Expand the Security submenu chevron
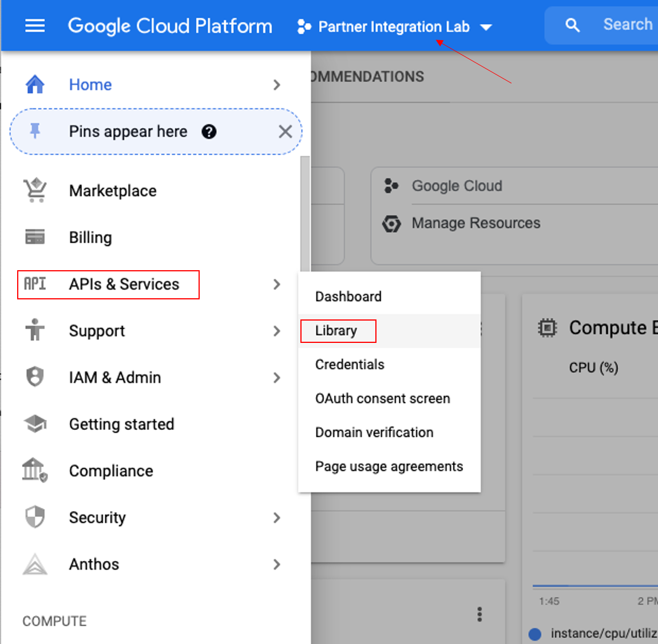The height and width of the screenshot is (644, 658). coord(277,517)
